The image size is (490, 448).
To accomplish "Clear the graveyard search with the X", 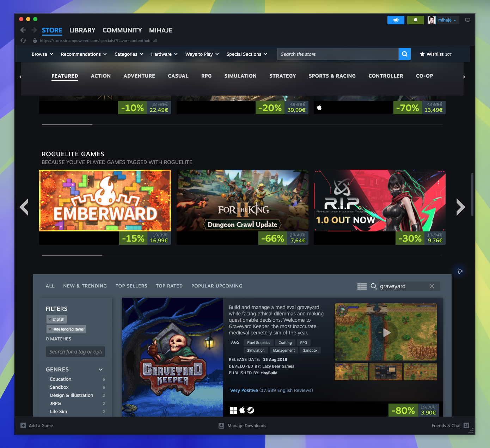I will [x=432, y=286].
